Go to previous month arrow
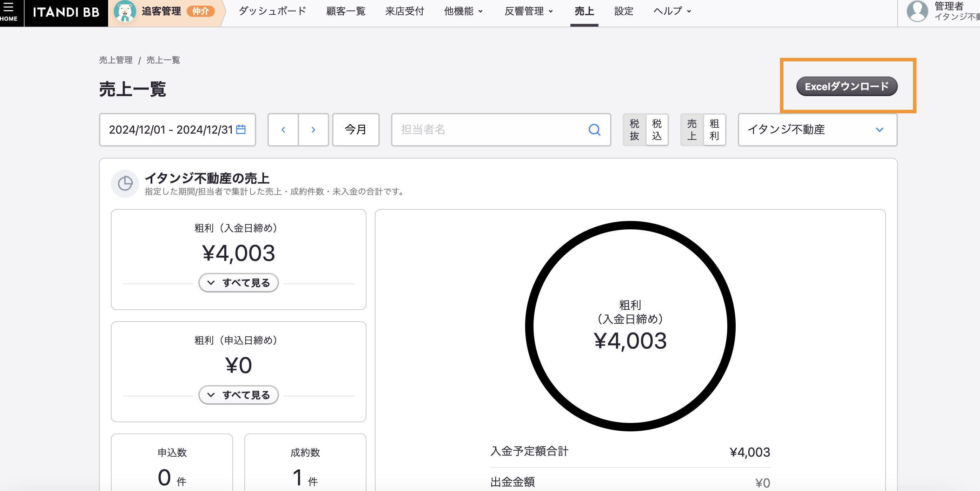The image size is (980, 491). point(283,130)
